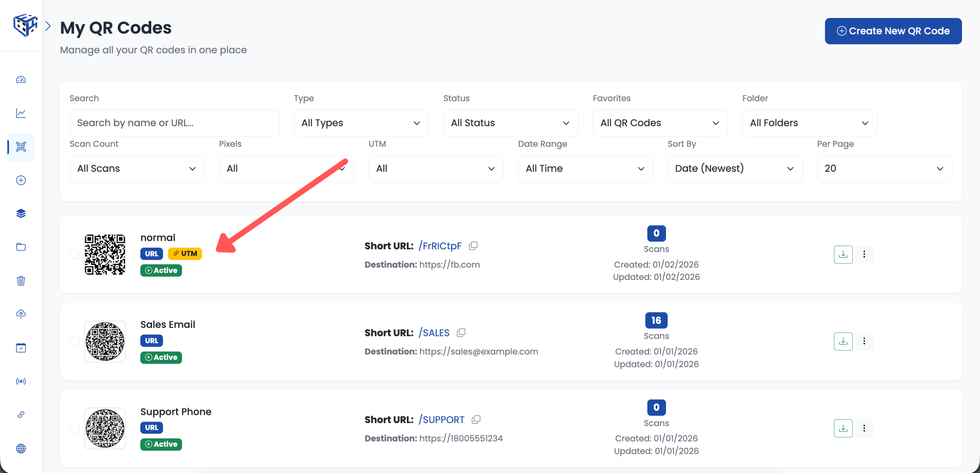Expand the Sort By Date (Newest) dropdown
The height and width of the screenshot is (473, 980).
point(734,168)
